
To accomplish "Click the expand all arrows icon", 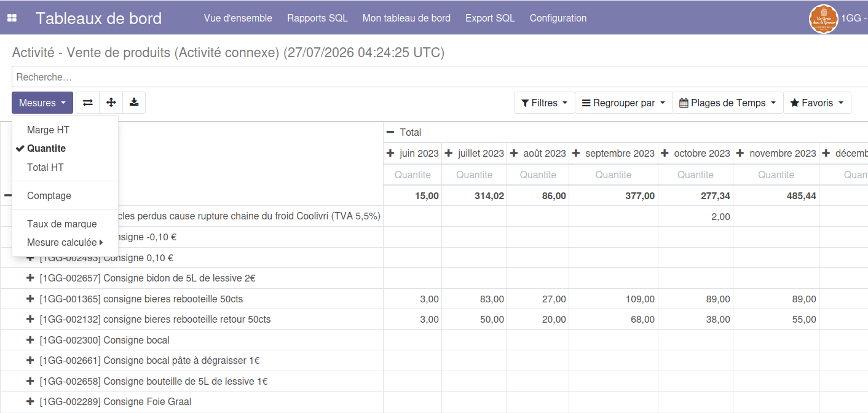I will 111,103.
